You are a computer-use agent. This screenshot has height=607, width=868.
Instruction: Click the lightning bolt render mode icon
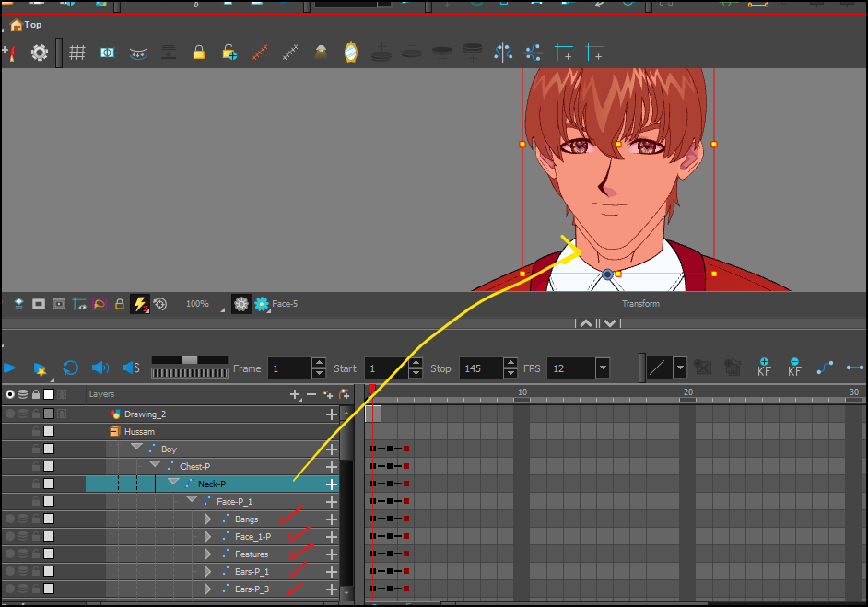(140, 304)
